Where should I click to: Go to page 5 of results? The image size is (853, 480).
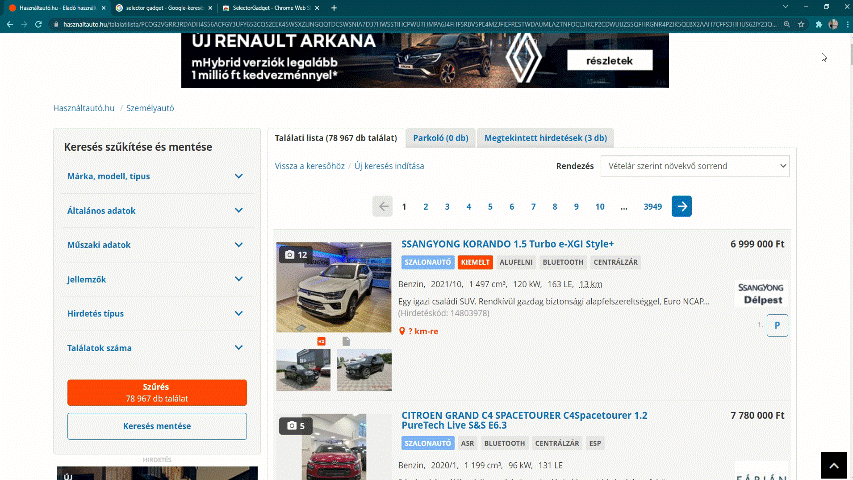click(490, 207)
